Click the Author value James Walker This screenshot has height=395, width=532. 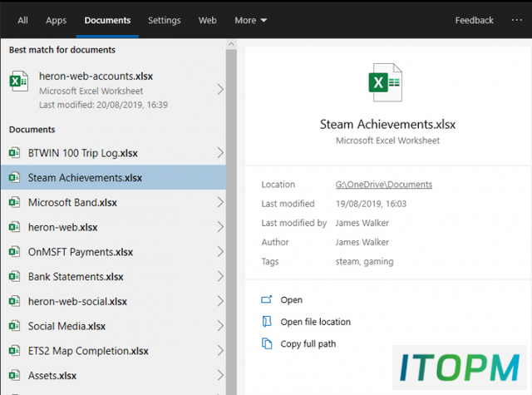coord(362,242)
